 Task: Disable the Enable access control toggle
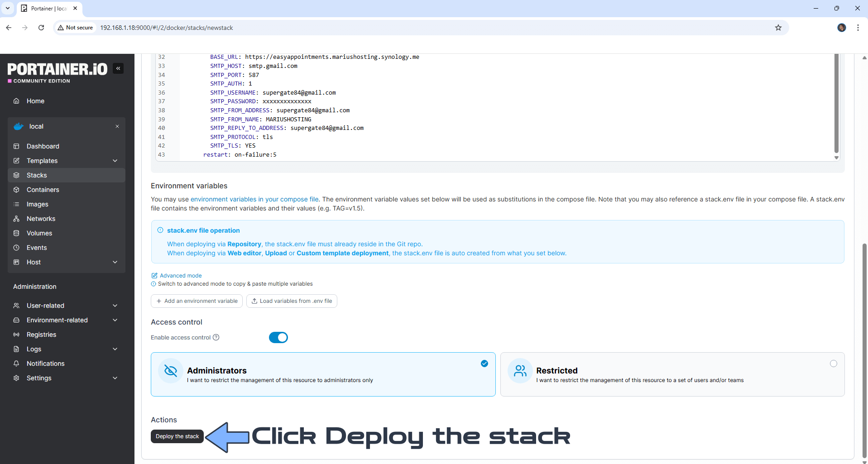pos(278,338)
